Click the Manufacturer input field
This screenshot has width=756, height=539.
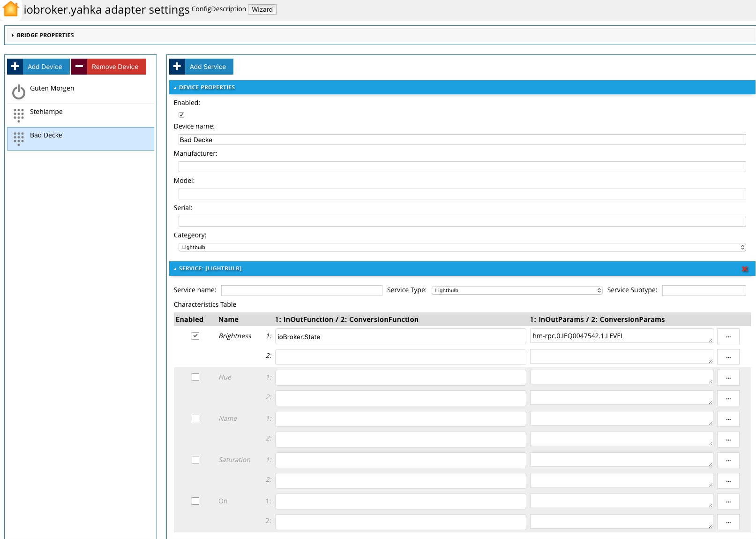pos(462,167)
